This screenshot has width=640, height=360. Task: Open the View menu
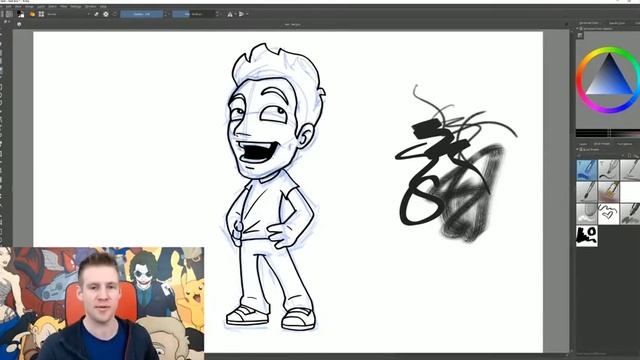[x=18, y=7]
